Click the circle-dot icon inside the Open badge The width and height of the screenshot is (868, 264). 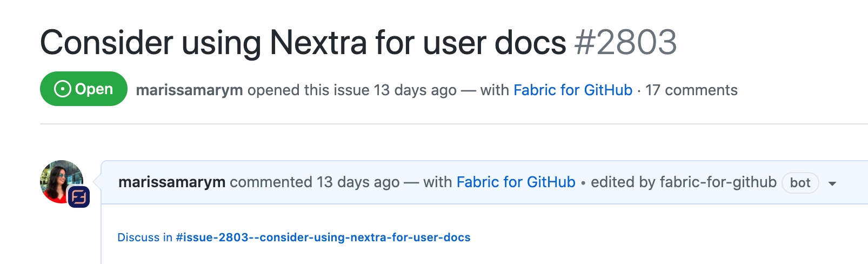click(63, 89)
